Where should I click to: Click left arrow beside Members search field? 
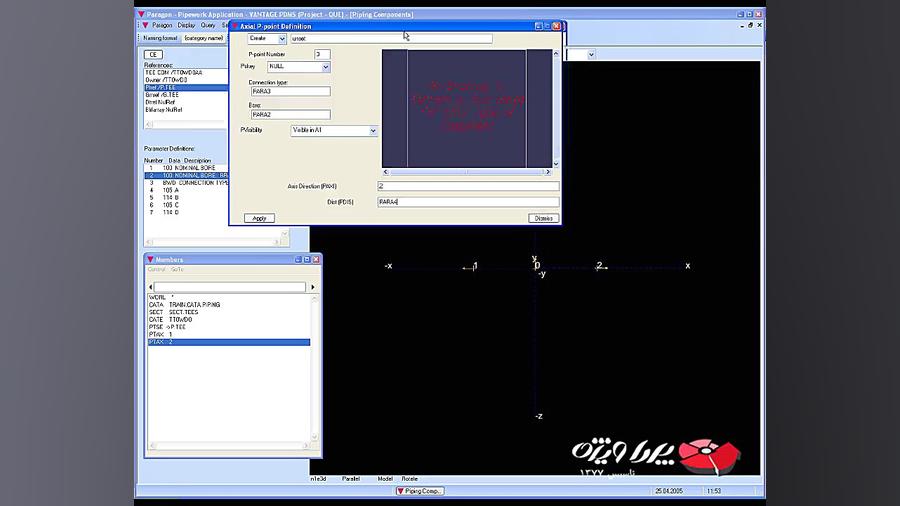coord(150,287)
